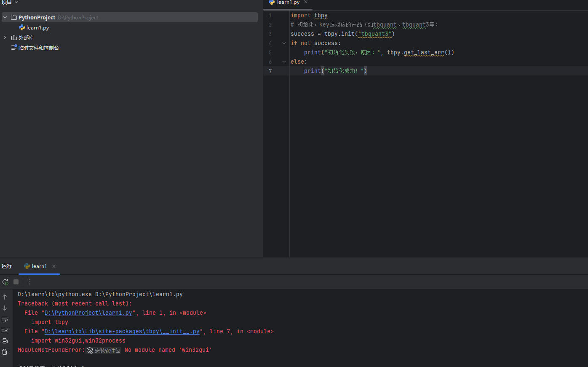Switch to the learn1 run tab
Screen dimensions: 588x367
[x=39, y=266]
